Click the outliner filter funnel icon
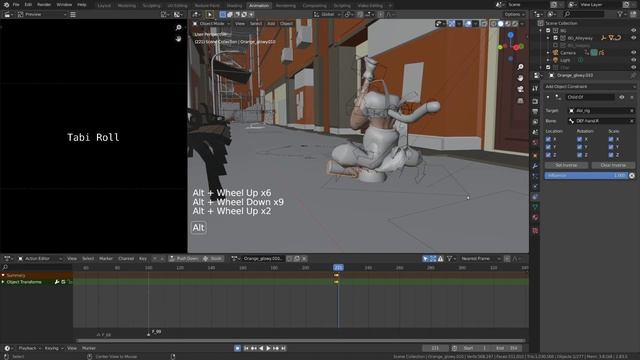The height and width of the screenshot is (360, 640). click(x=620, y=14)
